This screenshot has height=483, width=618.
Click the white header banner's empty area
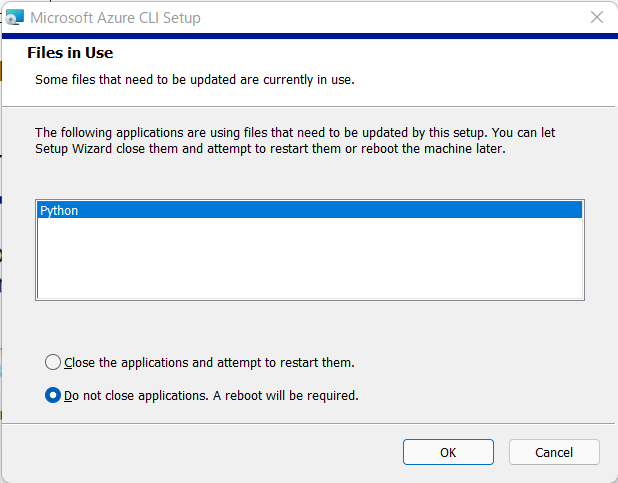coord(480,65)
